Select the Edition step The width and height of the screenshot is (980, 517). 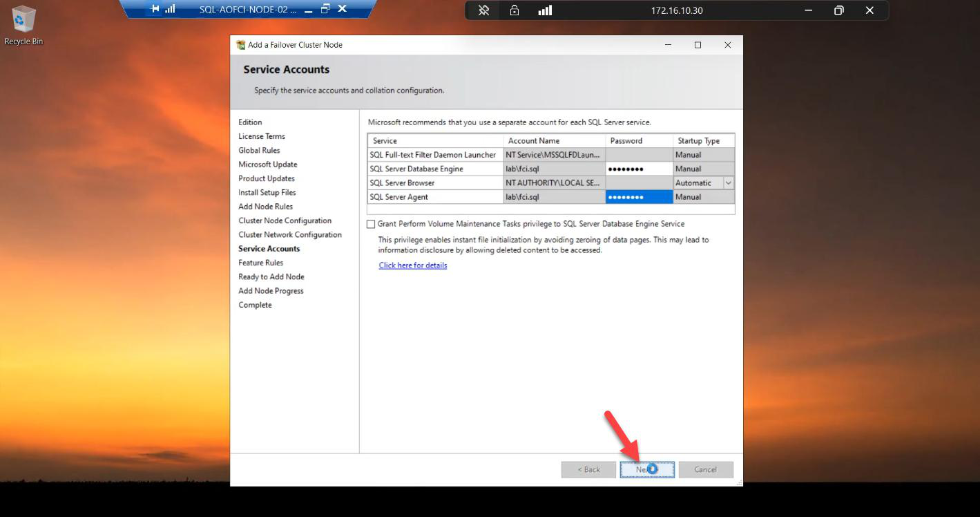[x=250, y=122]
